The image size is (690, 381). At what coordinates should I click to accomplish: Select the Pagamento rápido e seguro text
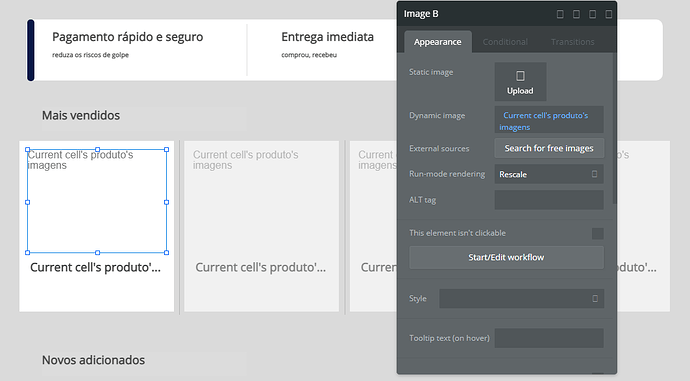click(x=128, y=37)
